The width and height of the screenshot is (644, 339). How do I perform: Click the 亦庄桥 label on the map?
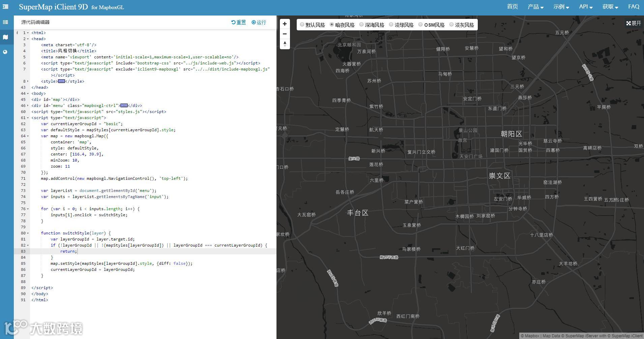click(538, 282)
